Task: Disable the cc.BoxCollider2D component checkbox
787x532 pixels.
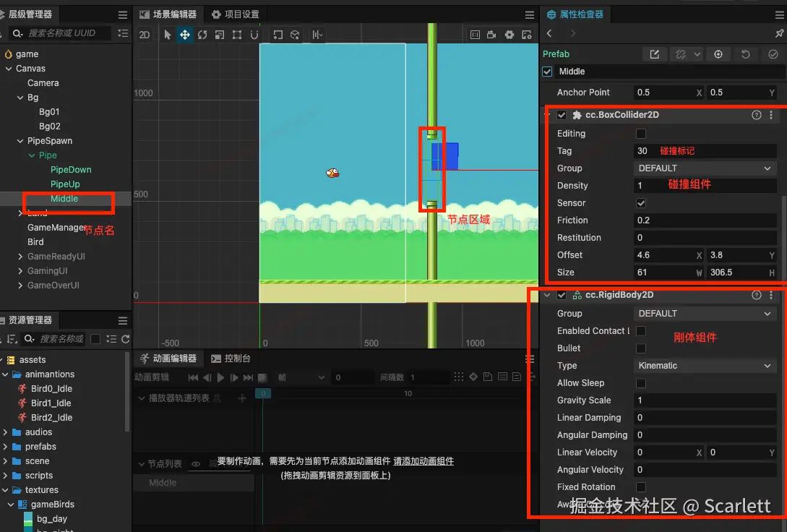Action: [x=562, y=115]
